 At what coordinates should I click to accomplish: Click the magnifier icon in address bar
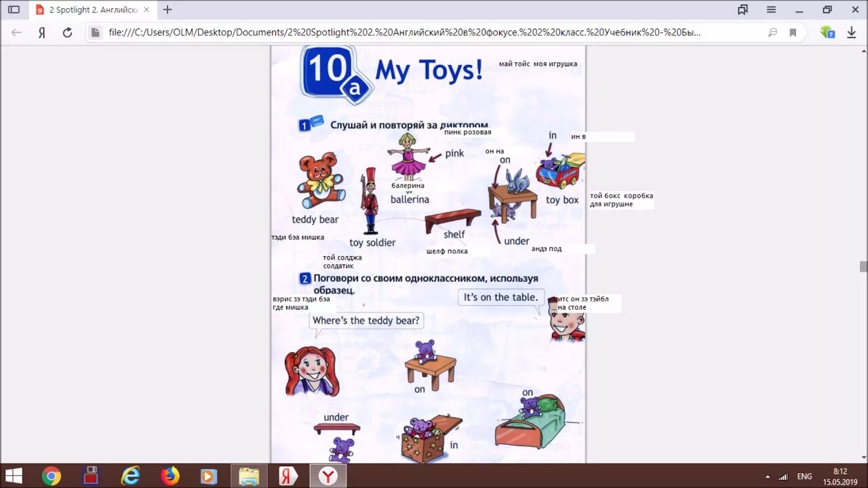click(x=772, y=32)
